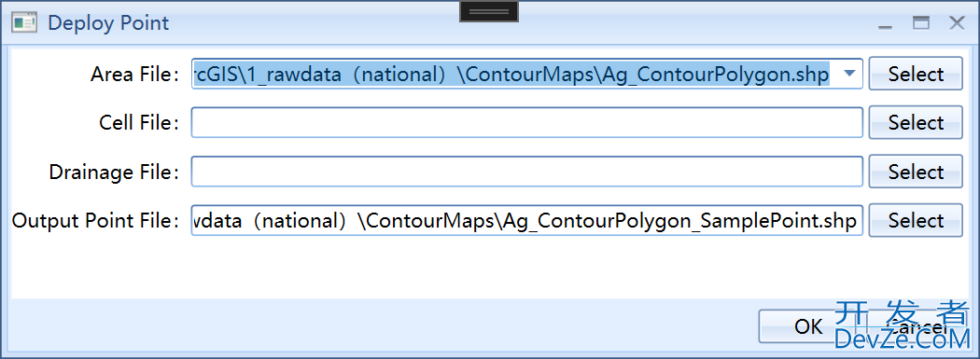Click the dark grip handle at top
This screenshot has width=980, height=359.
[x=489, y=11]
